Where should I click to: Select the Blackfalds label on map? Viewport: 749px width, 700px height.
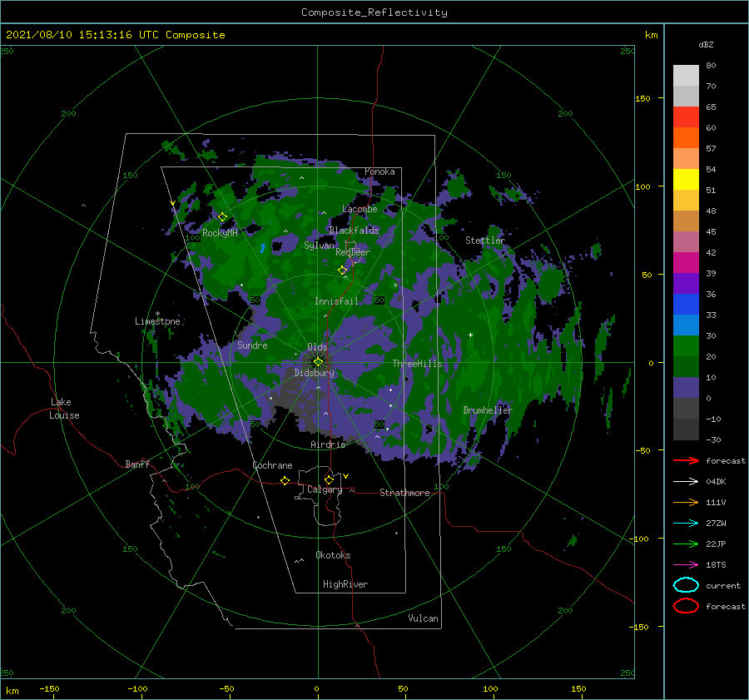coord(354,231)
